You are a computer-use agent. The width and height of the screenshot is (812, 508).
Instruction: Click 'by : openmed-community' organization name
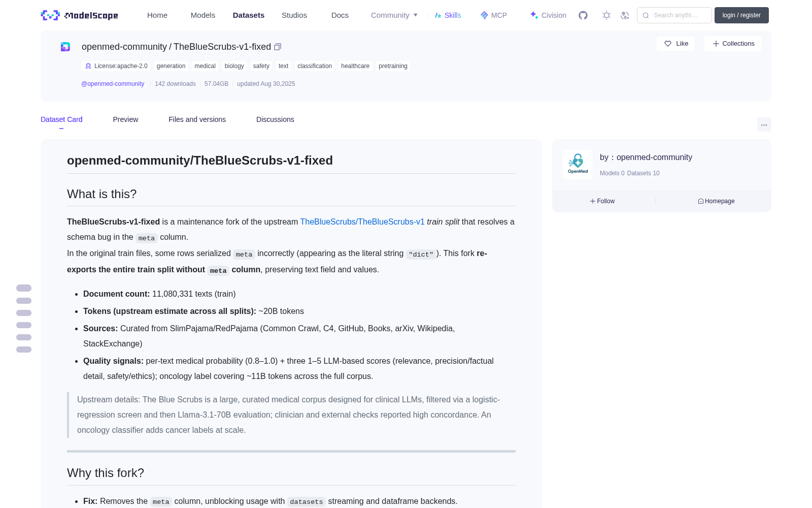[x=646, y=157]
